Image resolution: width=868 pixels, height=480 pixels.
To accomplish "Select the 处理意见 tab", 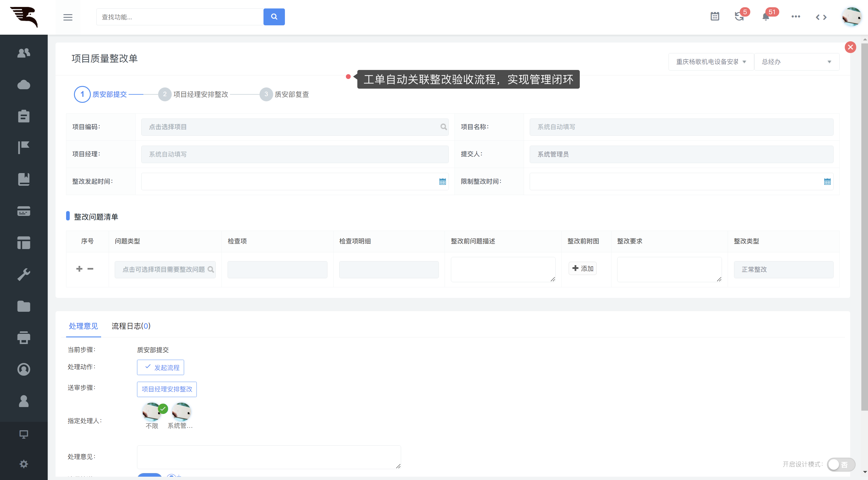I will pyautogui.click(x=83, y=326).
